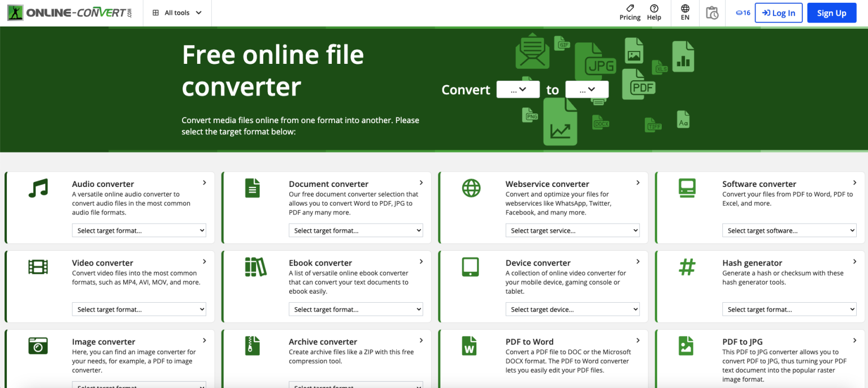
Task: Open the conversion history clock icon
Action: [712, 13]
